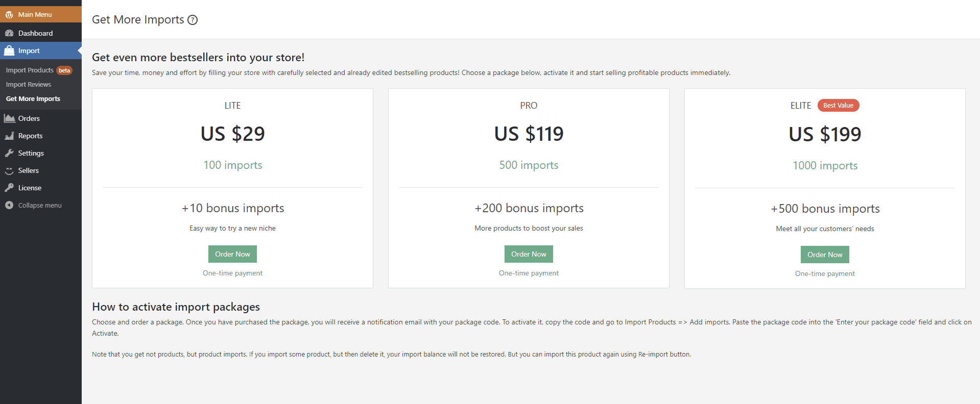Purchase the ELITE package via Order Now

click(824, 254)
